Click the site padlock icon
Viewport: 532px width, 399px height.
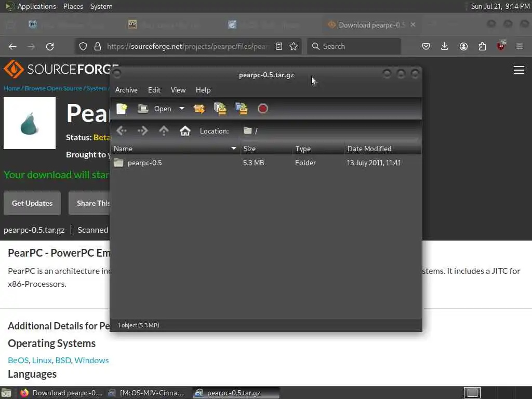98,46
